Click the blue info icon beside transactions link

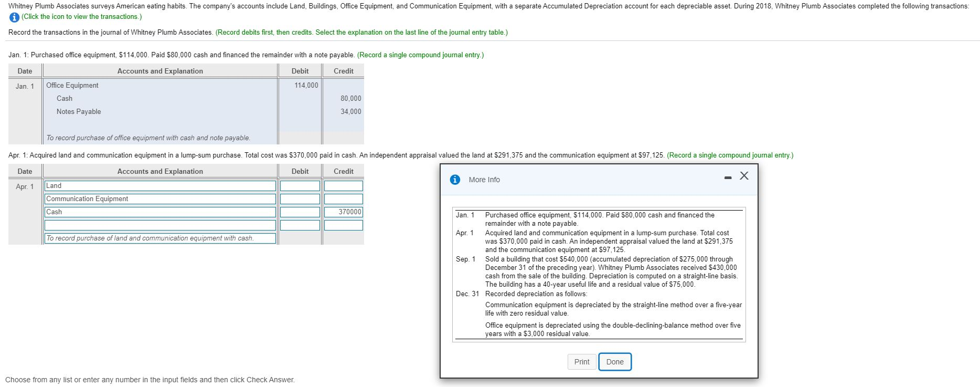pos(15,17)
